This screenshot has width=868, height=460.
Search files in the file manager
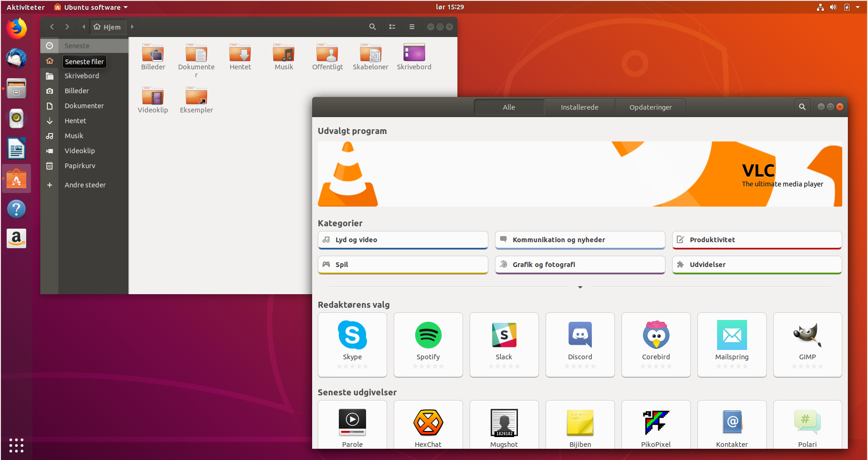(373, 27)
